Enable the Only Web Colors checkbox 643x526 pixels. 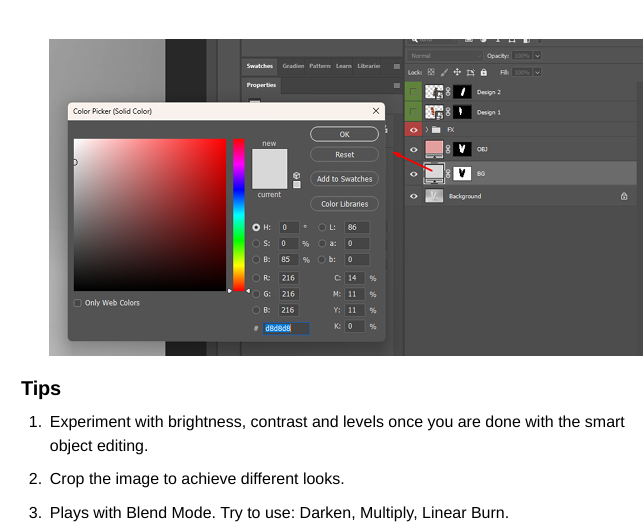pyautogui.click(x=78, y=303)
